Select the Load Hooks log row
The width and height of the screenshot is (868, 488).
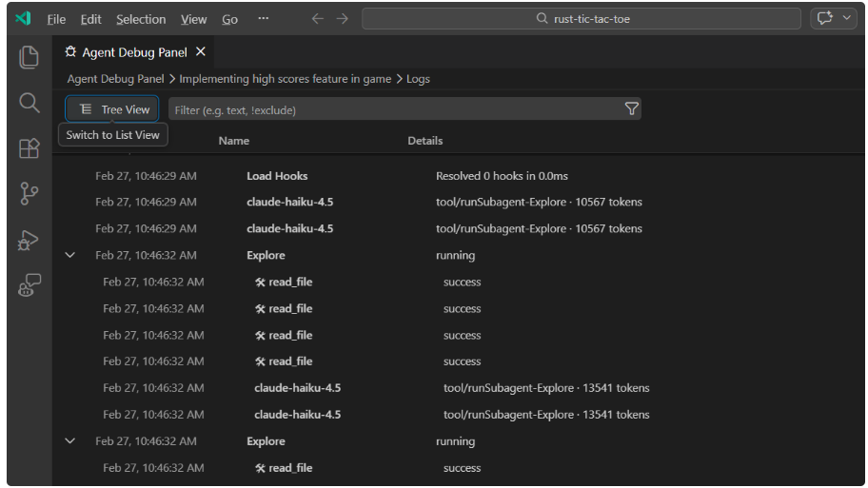pos(277,176)
